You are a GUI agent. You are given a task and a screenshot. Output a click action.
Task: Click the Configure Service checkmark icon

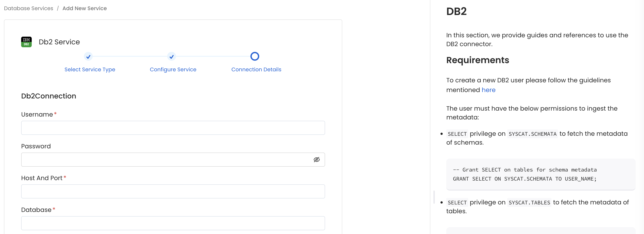171,57
